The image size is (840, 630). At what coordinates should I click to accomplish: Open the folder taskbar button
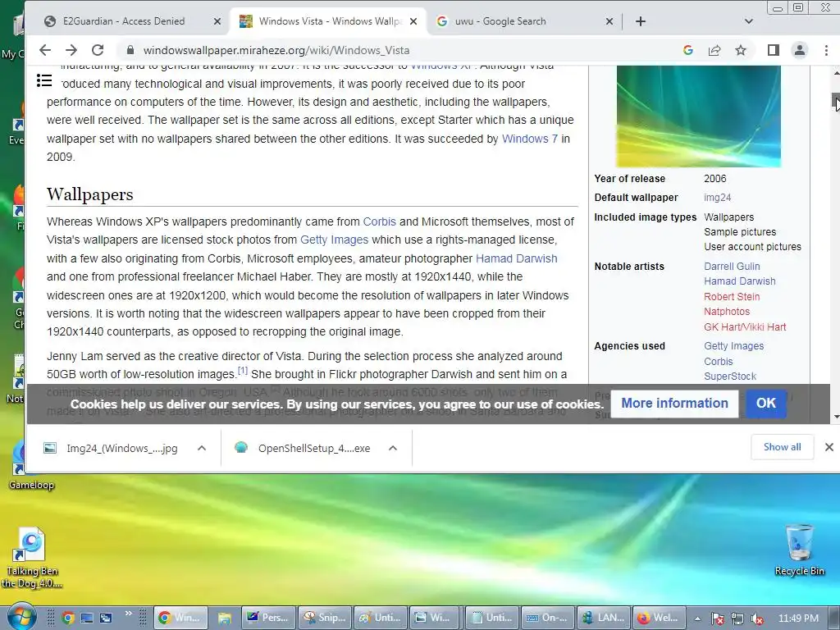pos(225,618)
